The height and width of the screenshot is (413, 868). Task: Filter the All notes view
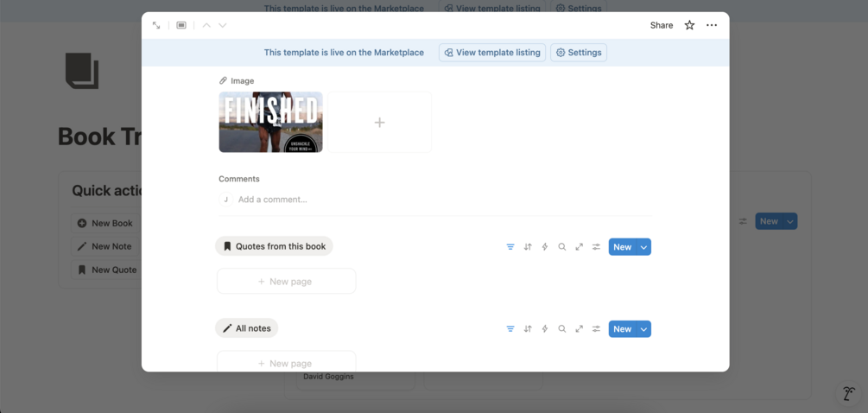pyautogui.click(x=510, y=329)
